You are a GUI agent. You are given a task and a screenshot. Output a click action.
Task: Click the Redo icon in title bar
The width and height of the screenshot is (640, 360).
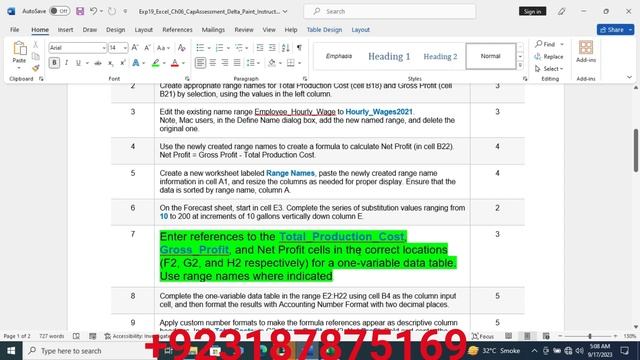click(x=112, y=11)
